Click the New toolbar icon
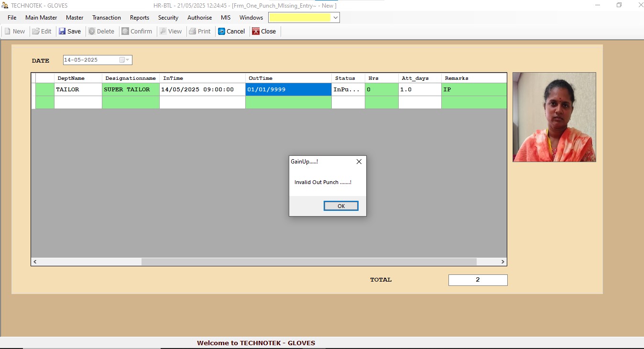 tap(8, 32)
